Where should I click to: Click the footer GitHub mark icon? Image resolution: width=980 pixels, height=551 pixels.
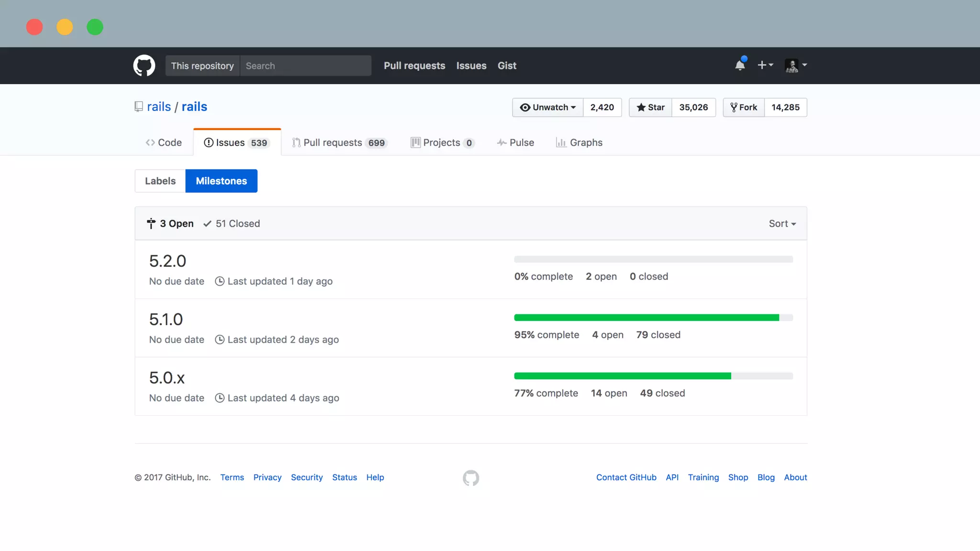[x=471, y=478]
